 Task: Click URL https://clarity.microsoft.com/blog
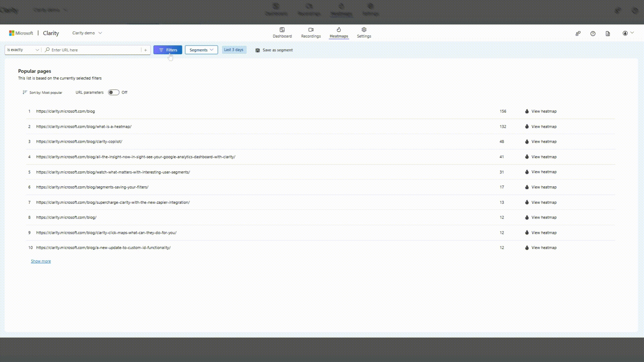pos(65,111)
